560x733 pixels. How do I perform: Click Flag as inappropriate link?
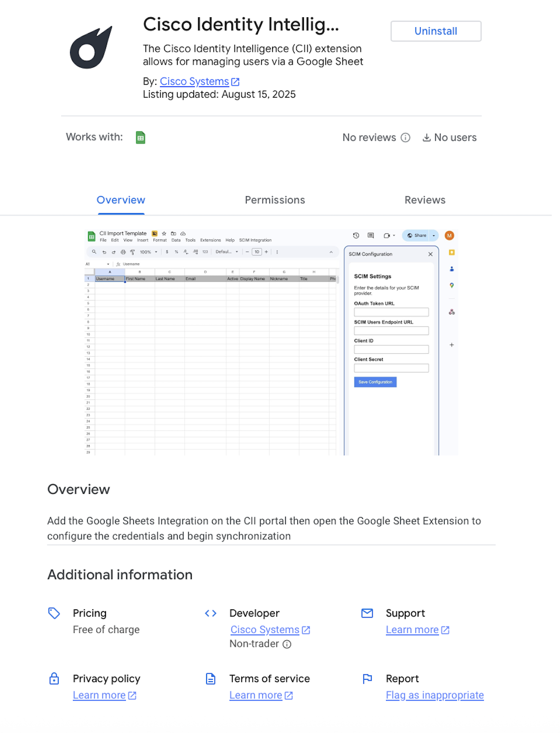pos(434,695)
